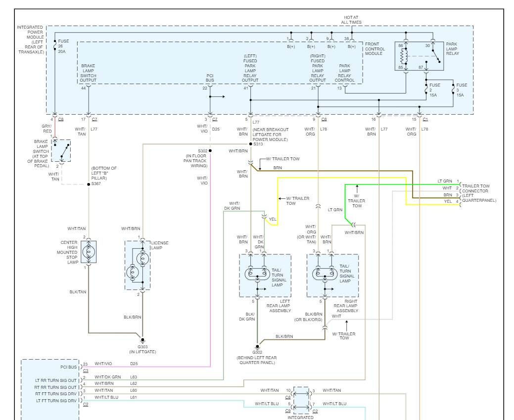Click the (IN FLOOR PAN TRACK WIRING) note
Image resolution: width=514 pixels, height=420 pixels.
[195, 161]
